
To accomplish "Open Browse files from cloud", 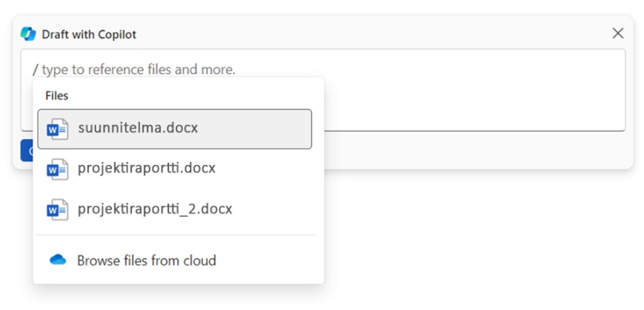I will [146, 260].
